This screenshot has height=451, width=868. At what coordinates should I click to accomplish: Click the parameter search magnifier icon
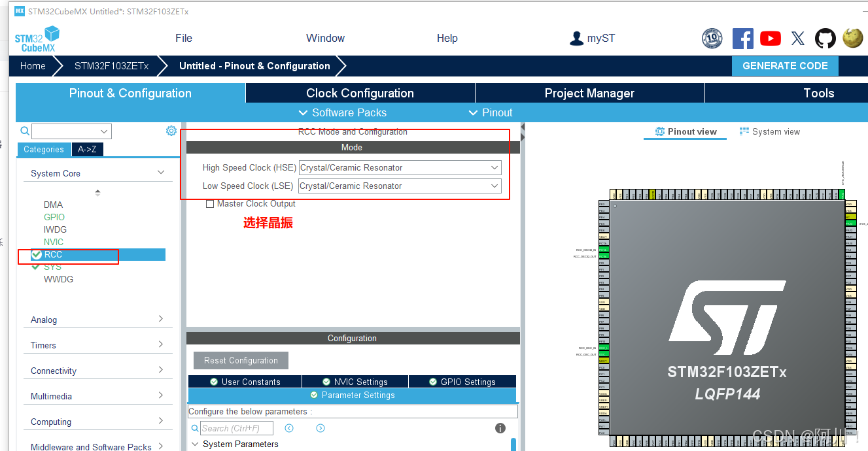click(x=195, y=429)
